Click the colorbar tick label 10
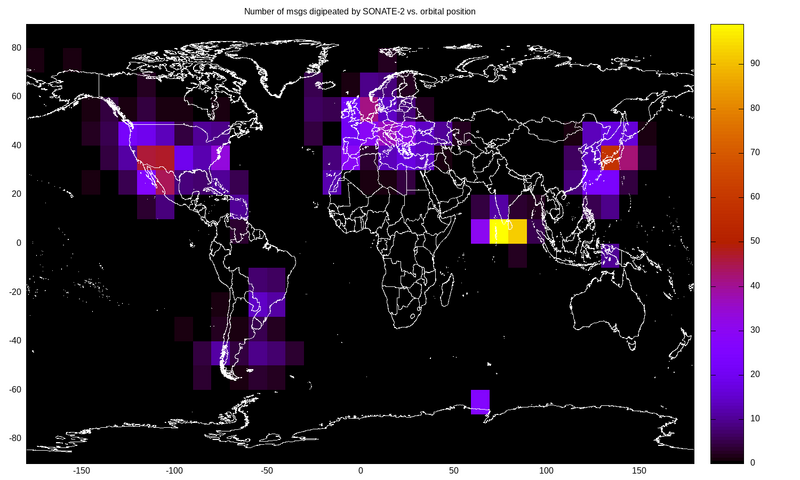Image resolution: width=800 pixels, height=480 pixels. 756,418
